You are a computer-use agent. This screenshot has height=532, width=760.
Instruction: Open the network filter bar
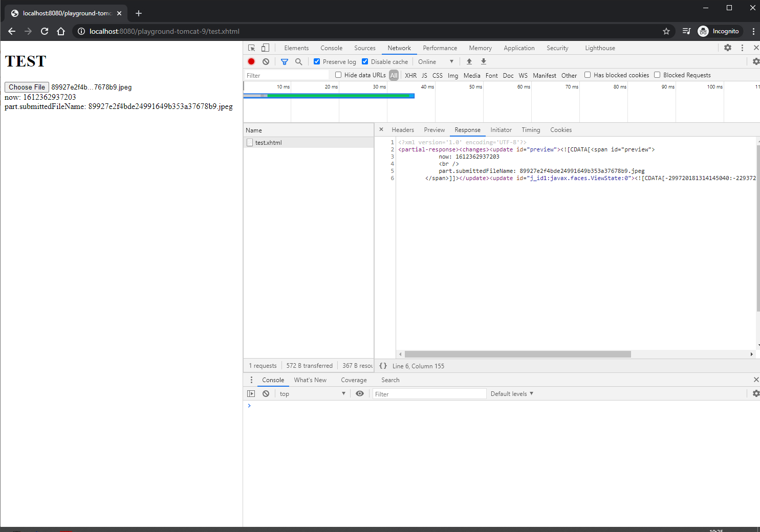(285, 61)
